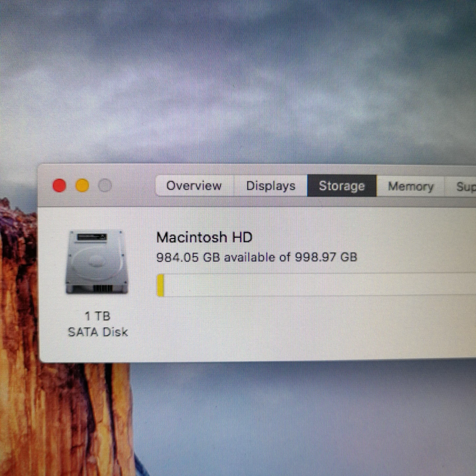The width and height of the screenshot is (476, 476).
Task: Minimize the window with the yellow button
Action: point(82,186)
